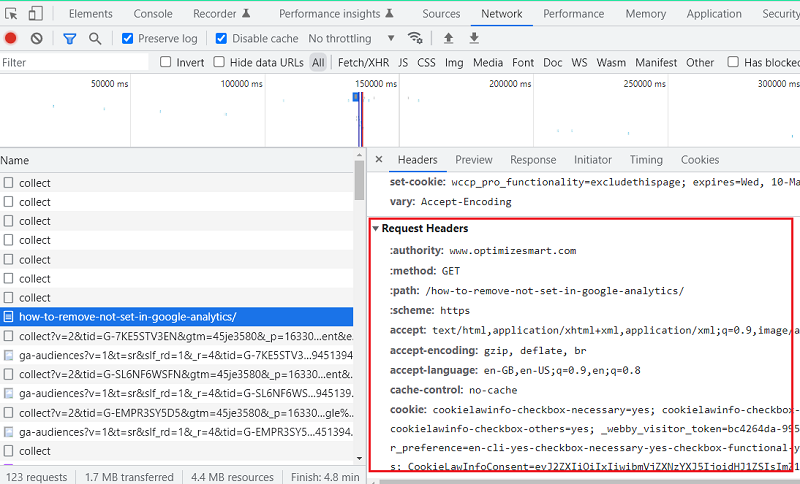
Task: Collapse the Request Headers section
Action: [376, 228]
